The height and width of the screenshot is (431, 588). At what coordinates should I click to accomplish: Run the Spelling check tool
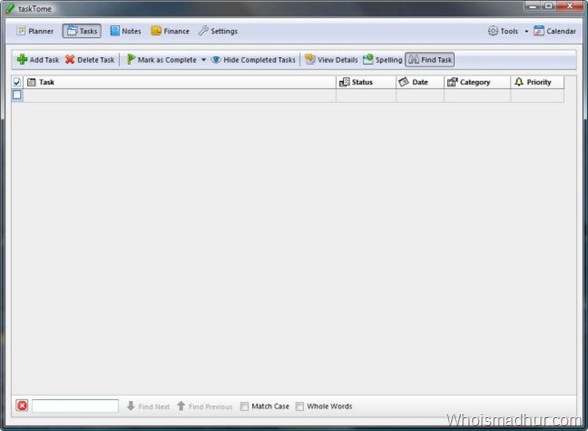point(382,60)
